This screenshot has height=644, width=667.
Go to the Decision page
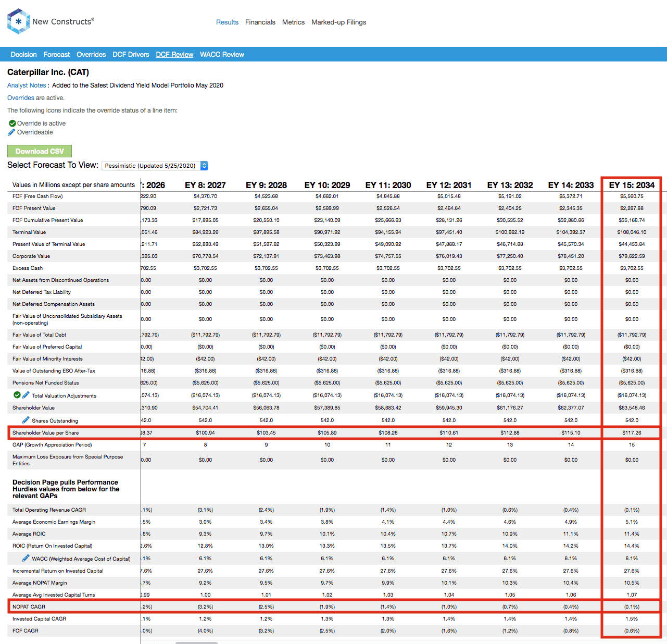(x=24, y=54)
